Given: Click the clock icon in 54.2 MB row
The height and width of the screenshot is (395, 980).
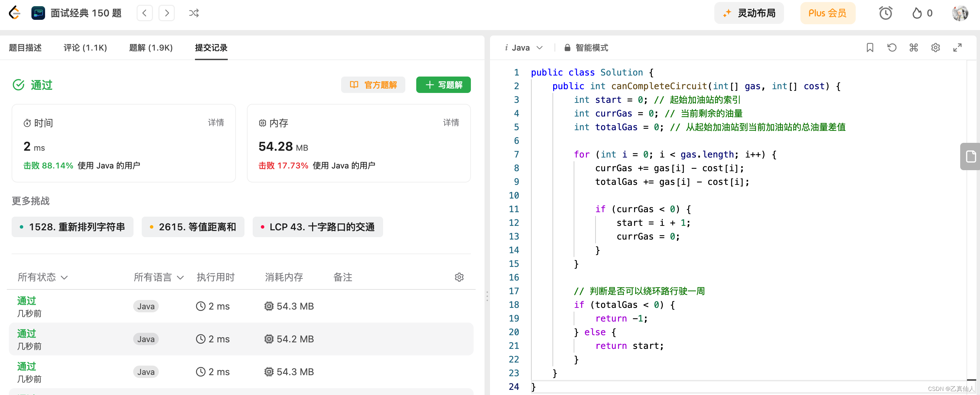Looking at the screenshot, I should click(200, 339).
